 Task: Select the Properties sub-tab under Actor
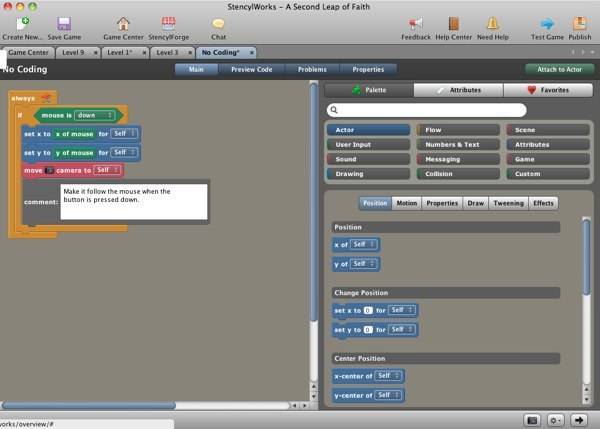[442, 203]
